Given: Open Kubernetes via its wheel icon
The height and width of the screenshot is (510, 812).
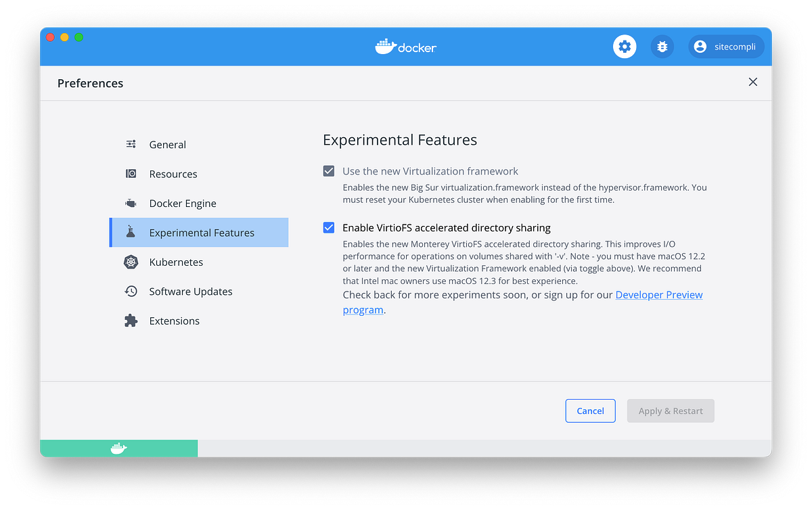Looking at the screenshot, I should 130,262.
